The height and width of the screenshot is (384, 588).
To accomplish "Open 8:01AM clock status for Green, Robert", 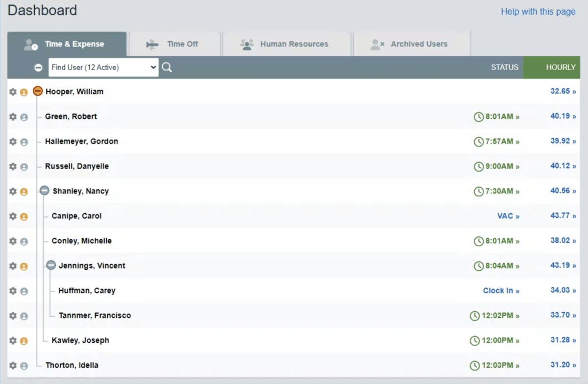I will (497, 117).
